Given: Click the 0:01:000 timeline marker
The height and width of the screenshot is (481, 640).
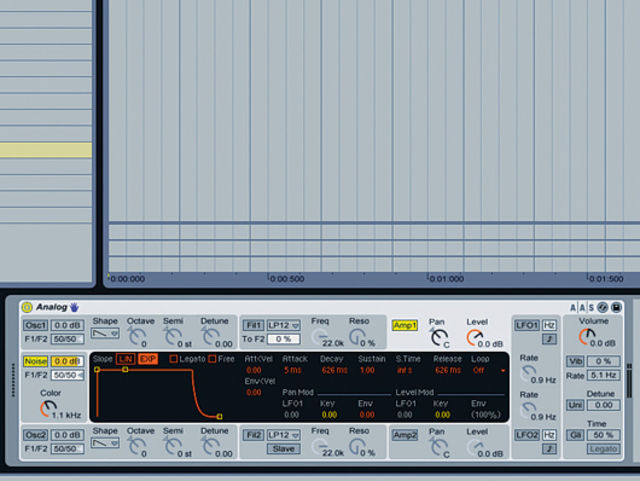Looking at the screenshot, I should (447, 279).
